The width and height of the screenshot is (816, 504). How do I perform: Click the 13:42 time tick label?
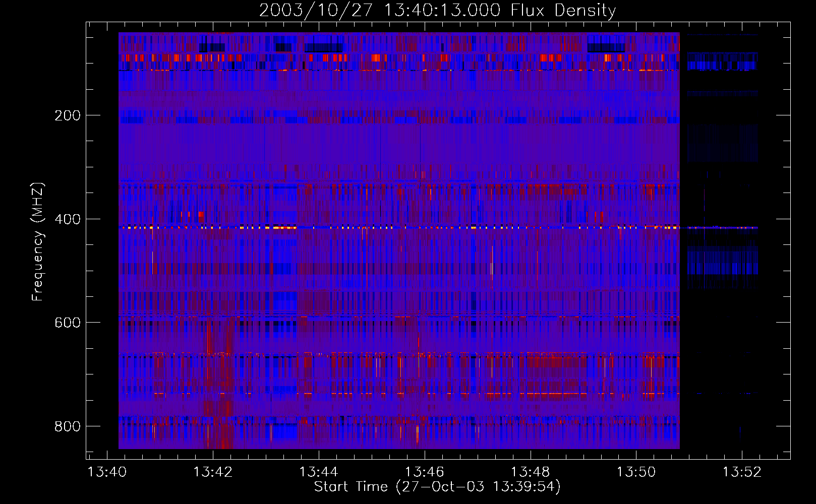coord(213,472)
